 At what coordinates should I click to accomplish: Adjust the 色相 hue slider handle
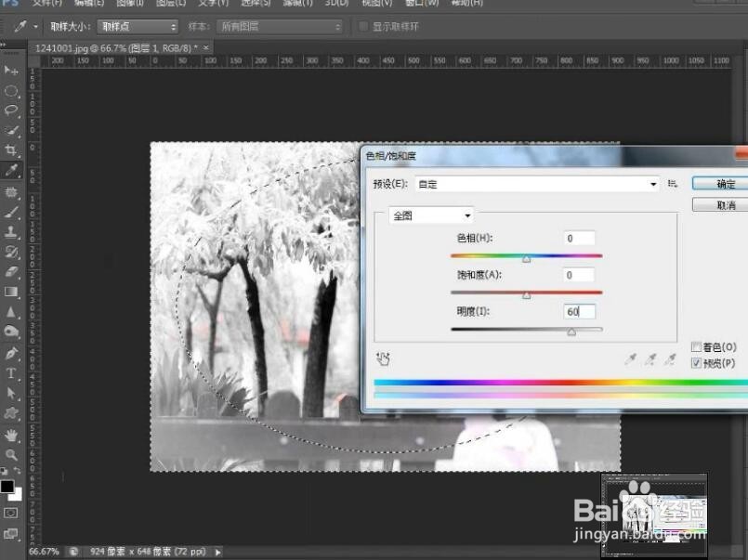tap(526, 259)
